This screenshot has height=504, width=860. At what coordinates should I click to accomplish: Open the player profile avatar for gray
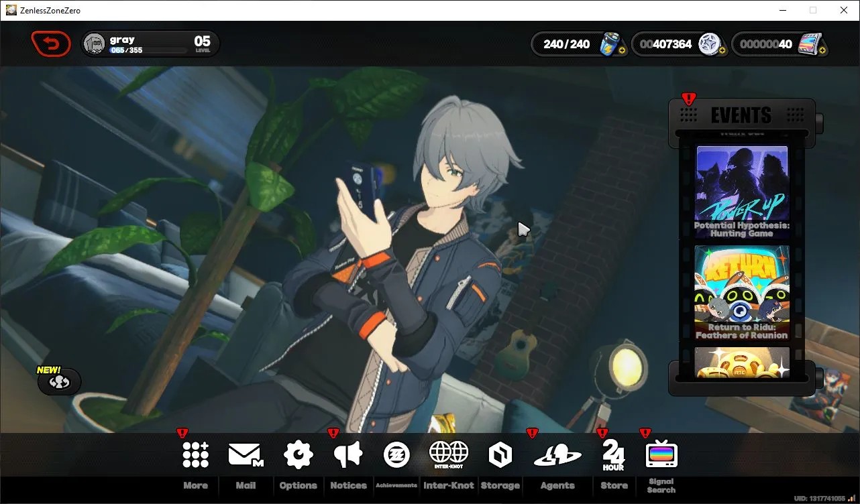[x=95, y=44]
